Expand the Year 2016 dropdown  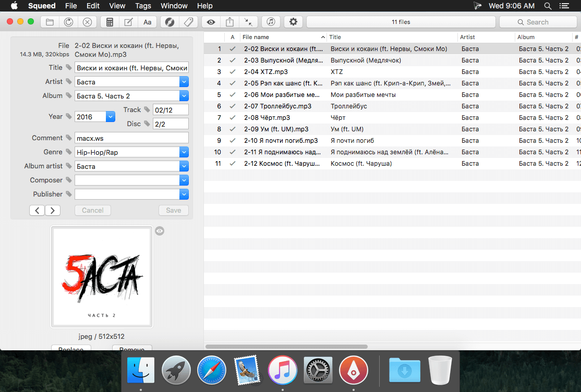[111, 117]
